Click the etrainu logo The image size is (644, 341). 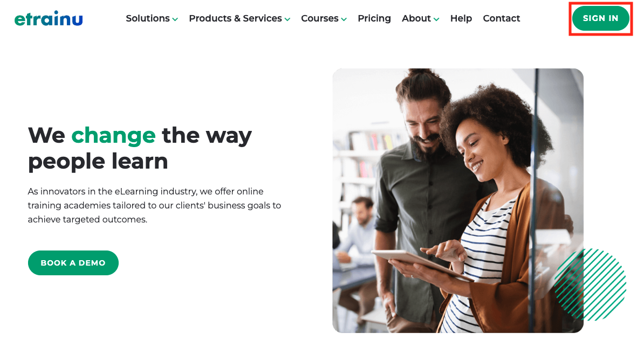pyautogui.click(x=49, y=18)
